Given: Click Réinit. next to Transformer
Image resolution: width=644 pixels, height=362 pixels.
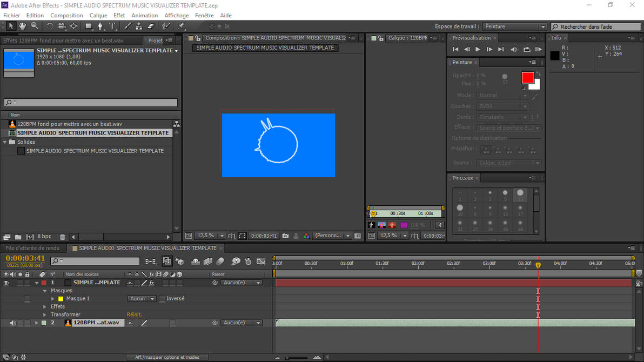Looking at the screenshot, I should coord(134,314).
